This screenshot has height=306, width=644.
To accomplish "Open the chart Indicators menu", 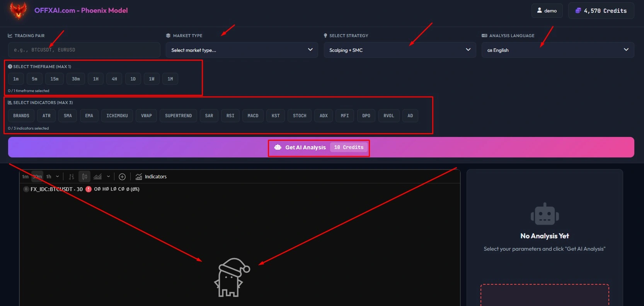I will click(x=151, y=177).
